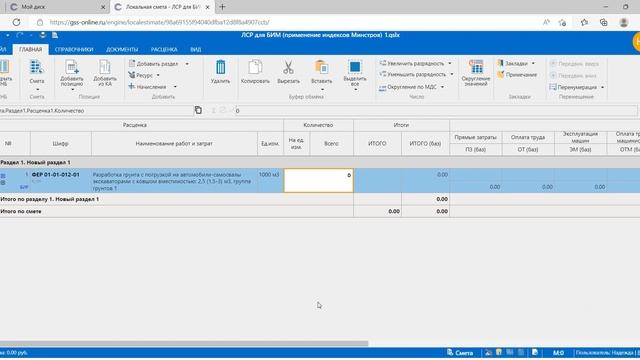Click the Смета ribbon icon
This screenshot has width=640, height=360.
[36, 67]
